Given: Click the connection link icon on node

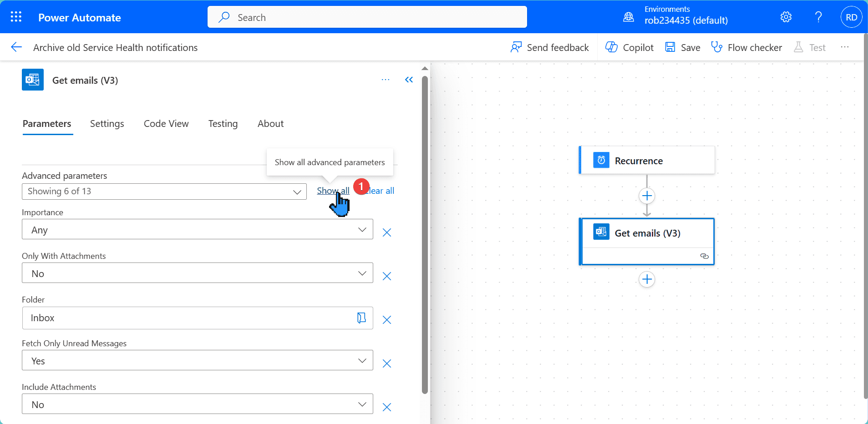Looking at the screenshot, I should (x=704, y=256).
